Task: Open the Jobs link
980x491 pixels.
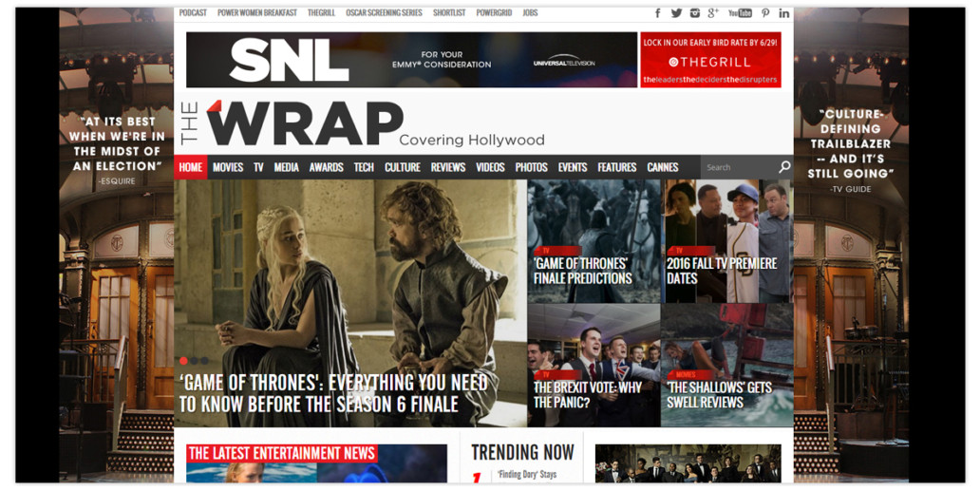Action: [530, 12]
